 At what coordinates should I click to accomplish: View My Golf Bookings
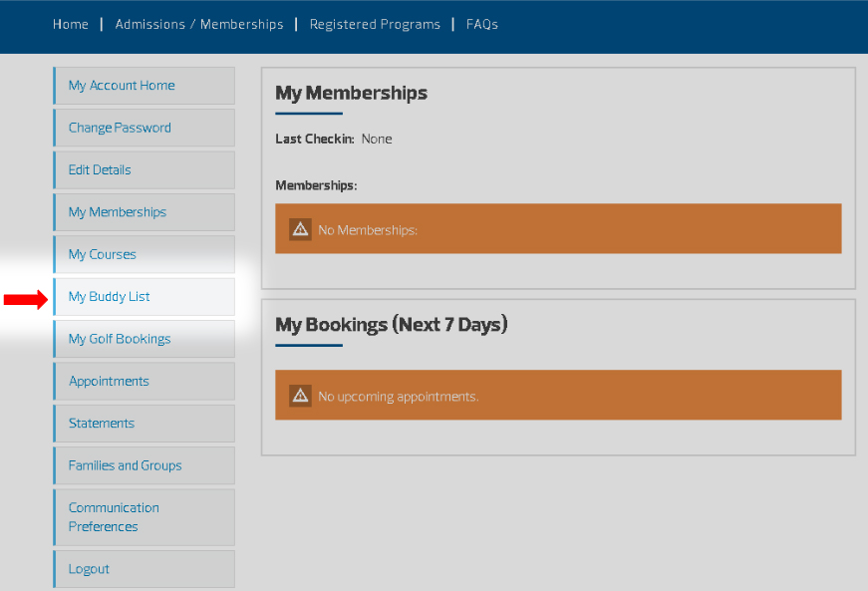(x=120, y=339)
